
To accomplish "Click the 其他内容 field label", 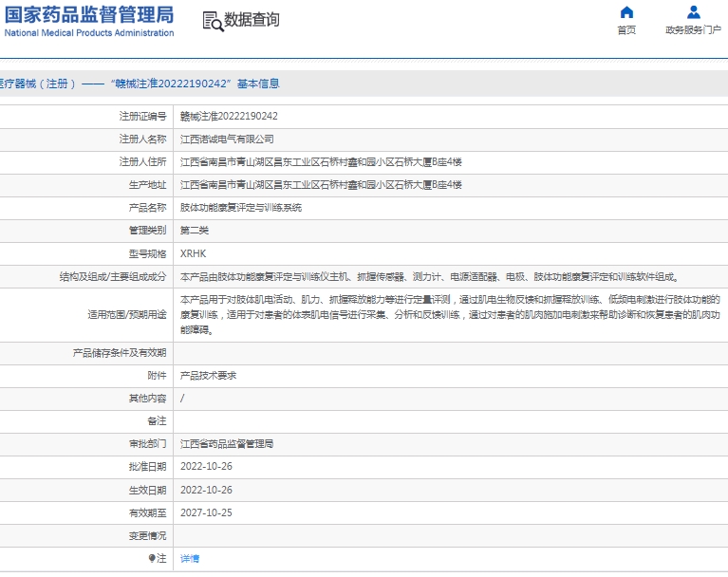I will tap(147, 399).
